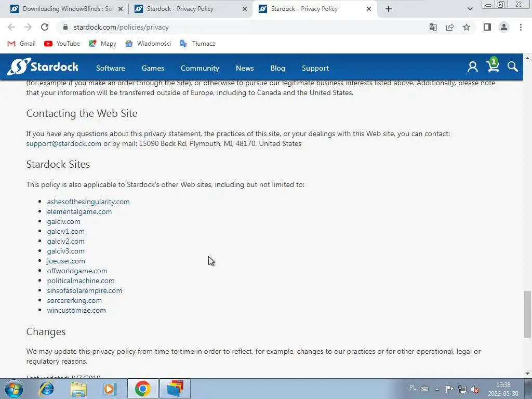This screenshot has height=399, width=532.
Task: Toggle the browser side panel
Action: tap(487, 27)
